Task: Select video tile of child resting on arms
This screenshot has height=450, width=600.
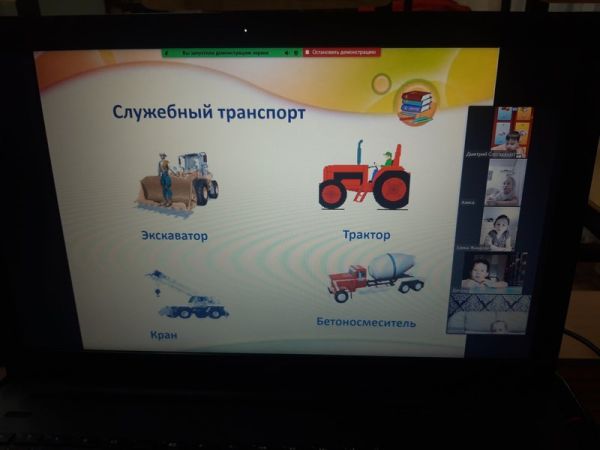Action: pos(490,273)
